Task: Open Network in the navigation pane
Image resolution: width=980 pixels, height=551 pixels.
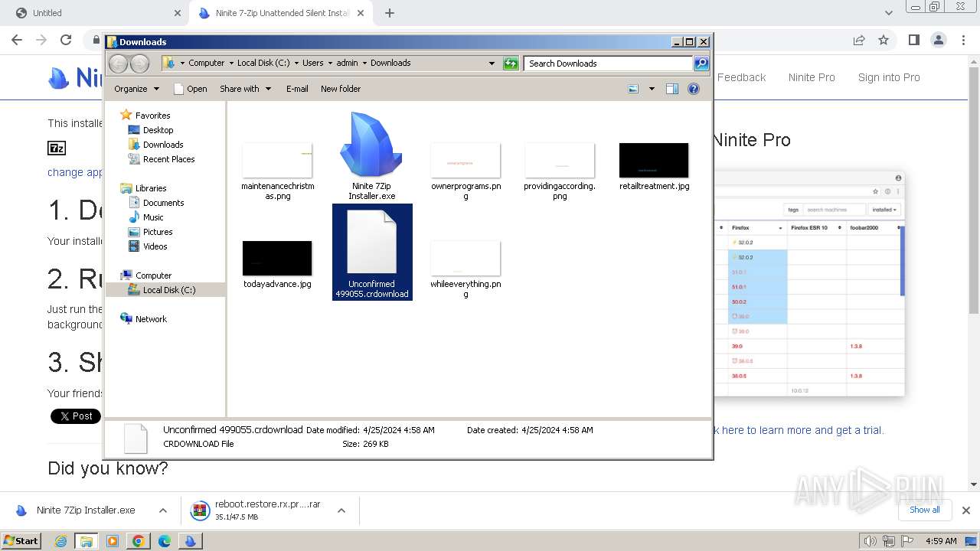Action: pos(151,319)
